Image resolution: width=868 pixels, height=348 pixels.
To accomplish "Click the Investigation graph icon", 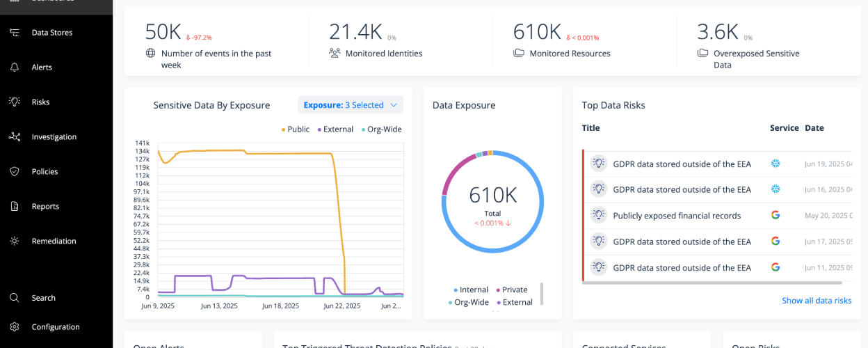I will point(15,137).
